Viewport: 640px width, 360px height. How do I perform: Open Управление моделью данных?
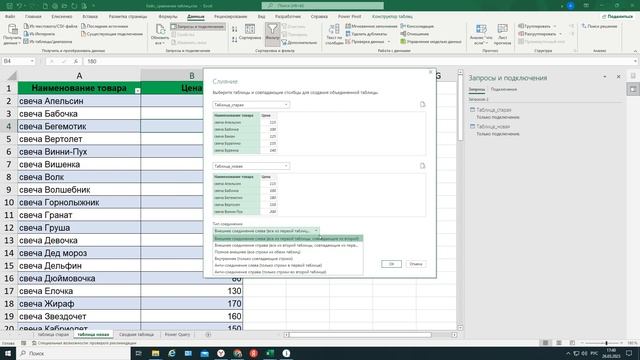point(431,42)
